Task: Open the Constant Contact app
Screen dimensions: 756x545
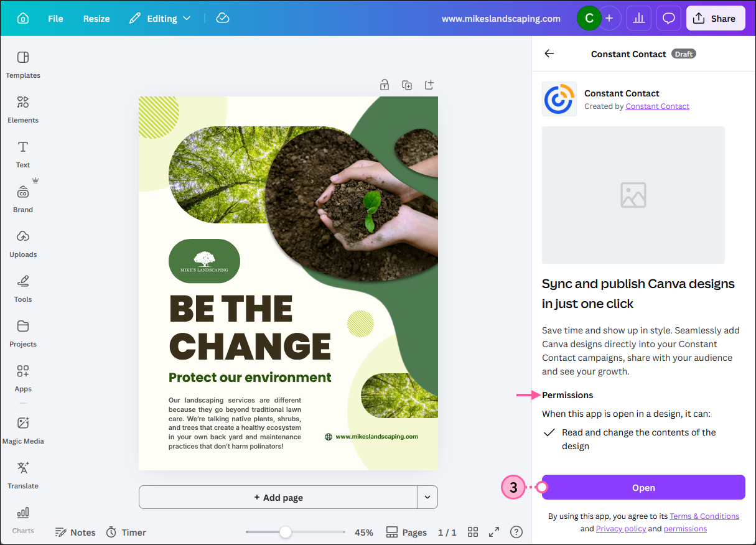Action: pos(643,487)
